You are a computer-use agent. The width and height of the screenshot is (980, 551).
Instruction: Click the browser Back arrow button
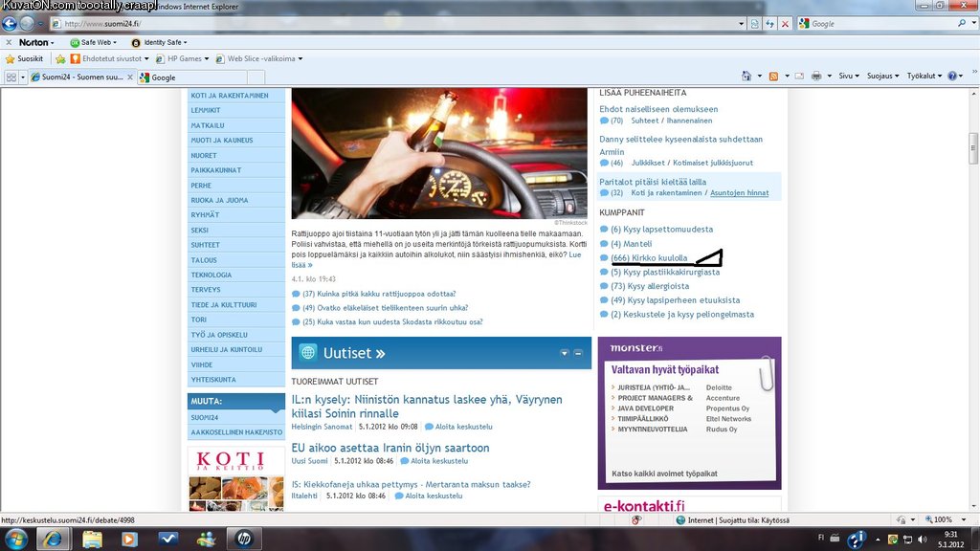pyautogui.click(x=11, y=24)
